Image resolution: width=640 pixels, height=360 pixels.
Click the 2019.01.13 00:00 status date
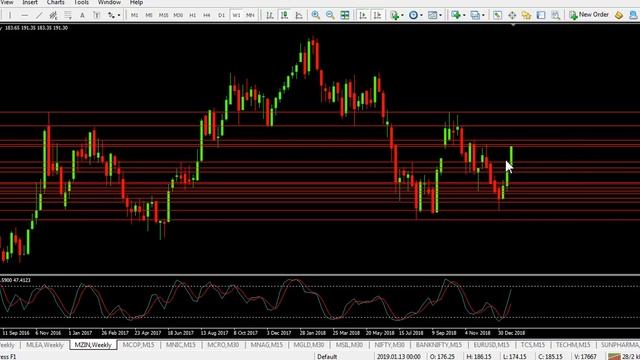pyautogui.click(x=399, y=356)
